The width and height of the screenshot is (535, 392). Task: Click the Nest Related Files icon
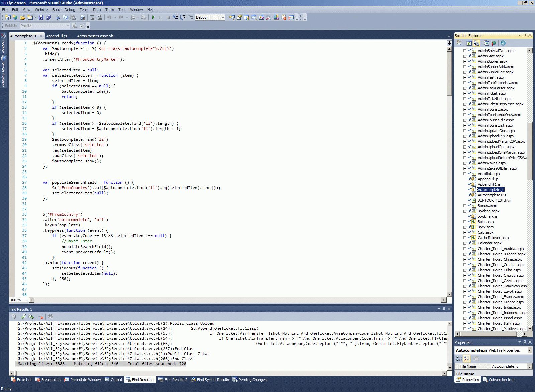[x=476, y=43]
